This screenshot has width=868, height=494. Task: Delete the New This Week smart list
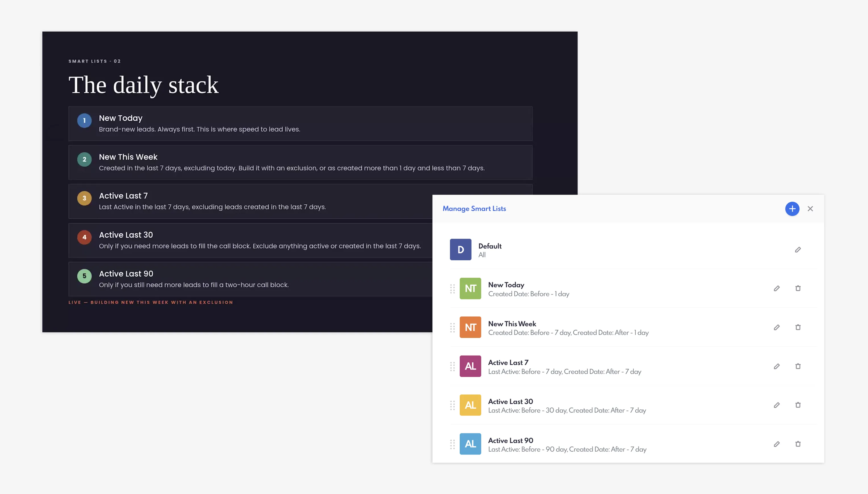click(x=798, y=327)
